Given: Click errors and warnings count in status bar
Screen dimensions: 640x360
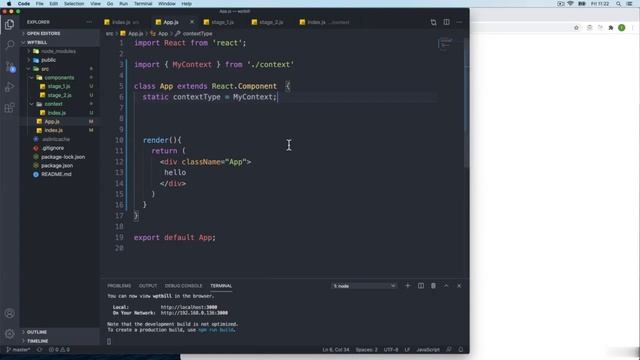Looking at the screenshot, I should click(x=59, y=349).
